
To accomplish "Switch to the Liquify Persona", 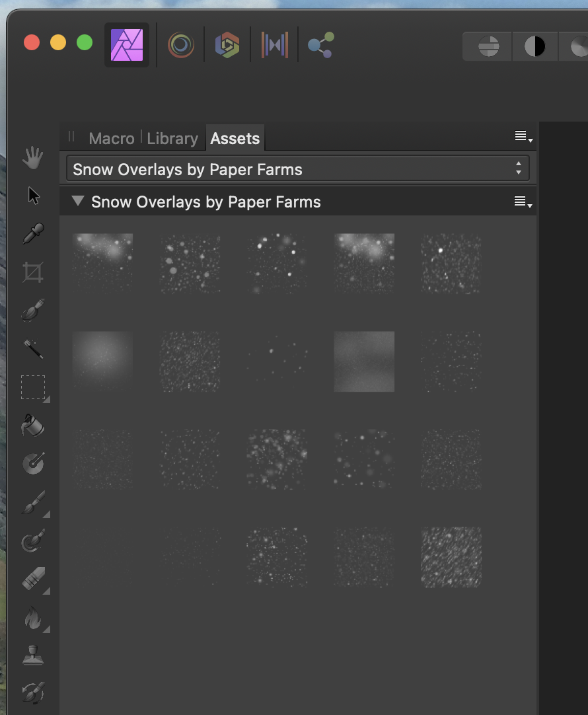I will click(181, 45).
